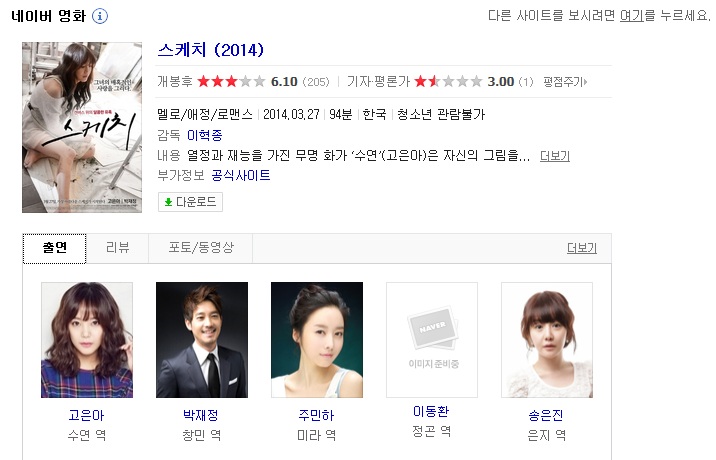This screenshot has height=460, width=716.
Task: Open 주민하 name link
Action: pos(316,415)
